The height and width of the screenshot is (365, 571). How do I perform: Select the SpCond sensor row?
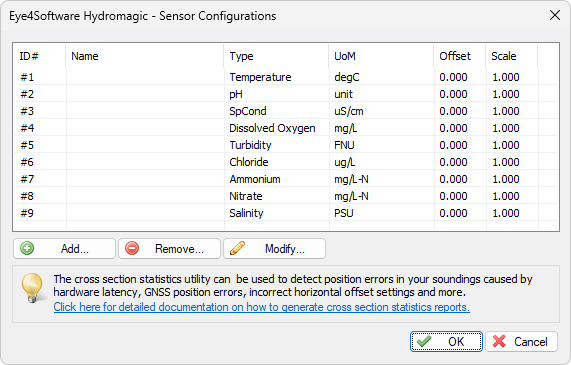pyautogui.click(x=286, y=111)
